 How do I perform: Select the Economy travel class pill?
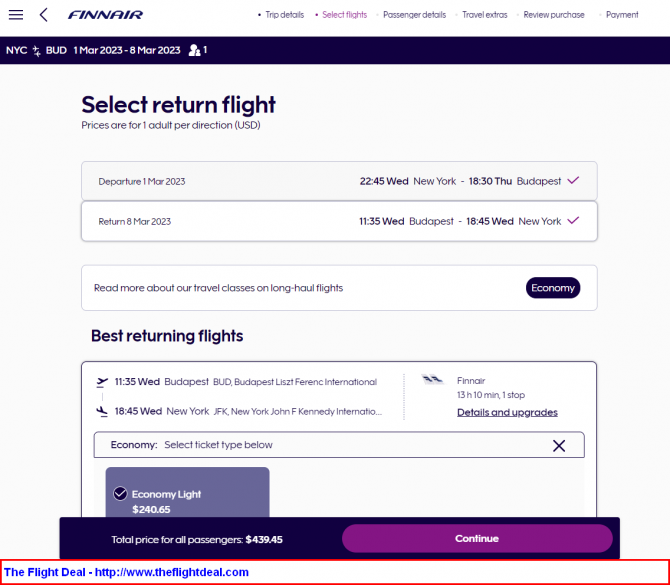pos(553,288)
